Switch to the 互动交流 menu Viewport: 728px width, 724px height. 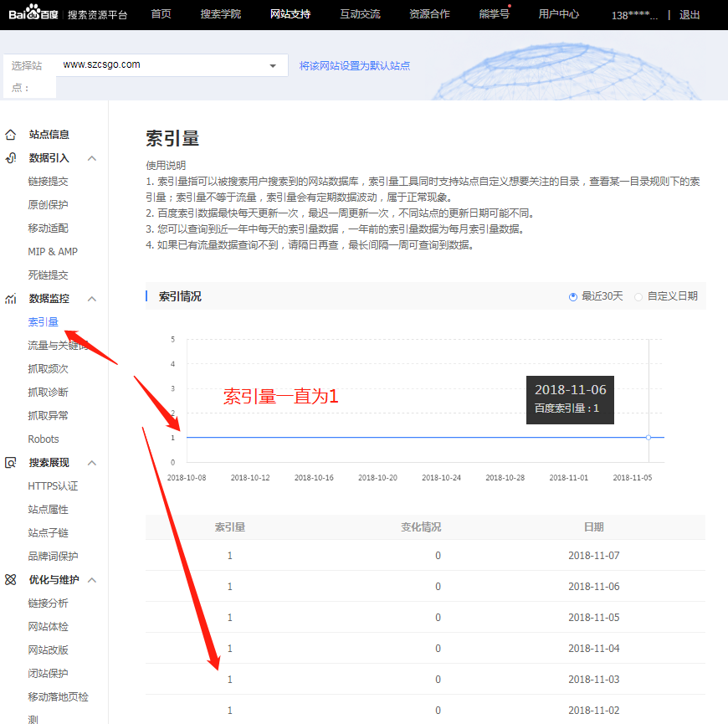tap(361, 14)
